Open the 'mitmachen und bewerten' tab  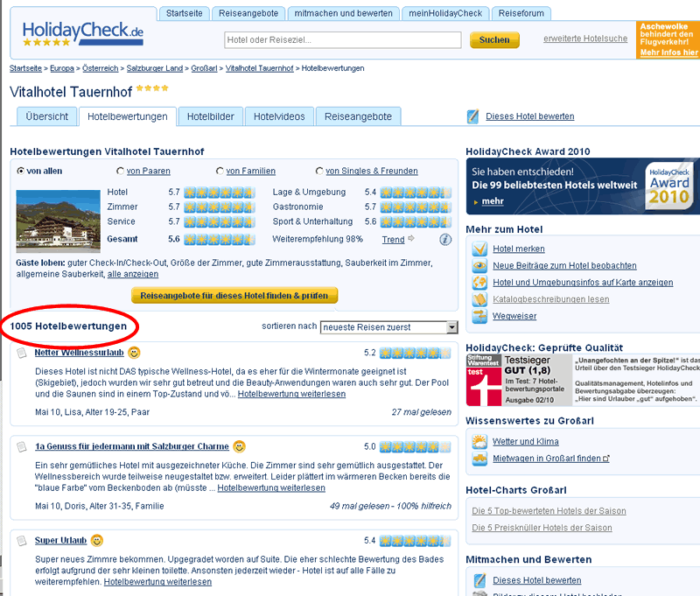point(343,13)
